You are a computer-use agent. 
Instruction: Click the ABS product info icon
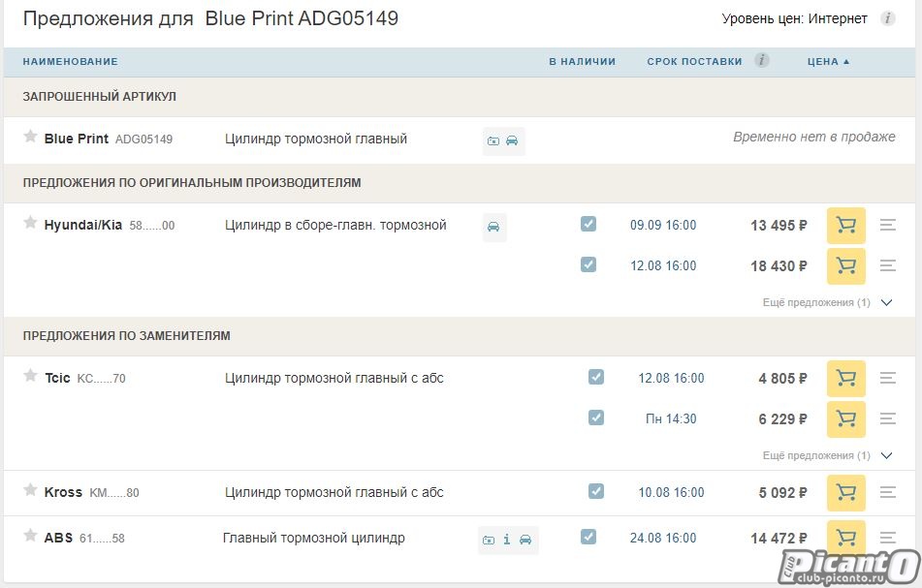(x=507, y=540)
